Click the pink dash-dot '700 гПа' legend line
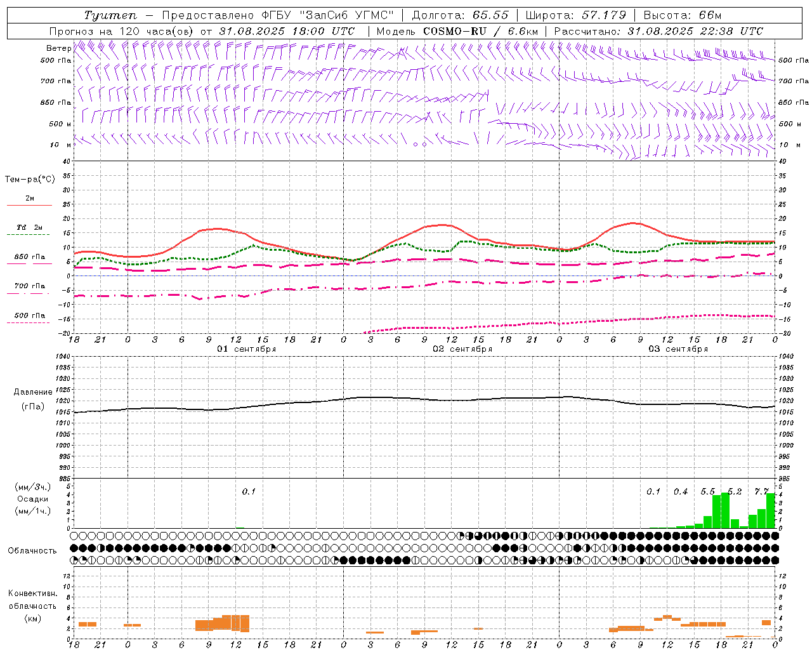This screenshot has height=650, width=812. click(x=29, y=294)
